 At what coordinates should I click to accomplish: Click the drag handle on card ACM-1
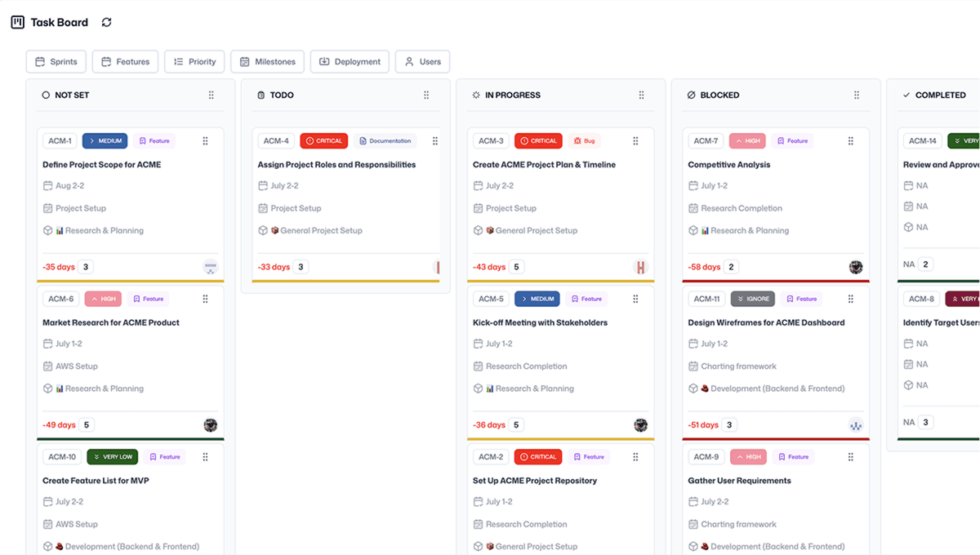[205, 141]
